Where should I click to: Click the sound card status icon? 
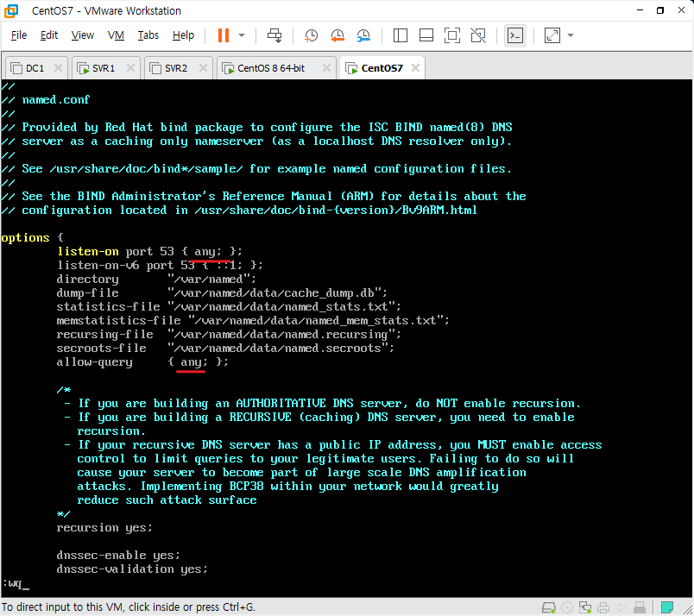pyautogui.click(x=621, y=607)
